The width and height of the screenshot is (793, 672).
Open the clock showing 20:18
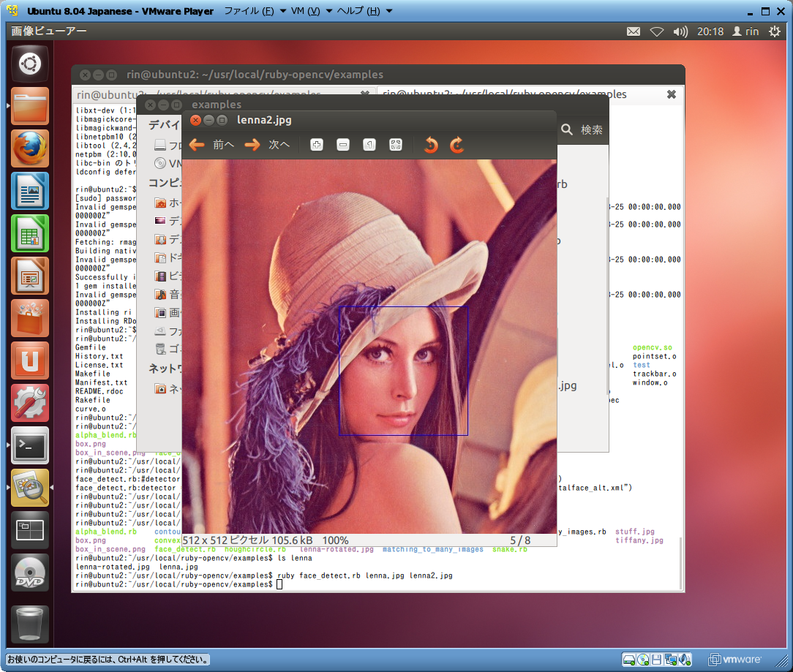tap(710, 31)
